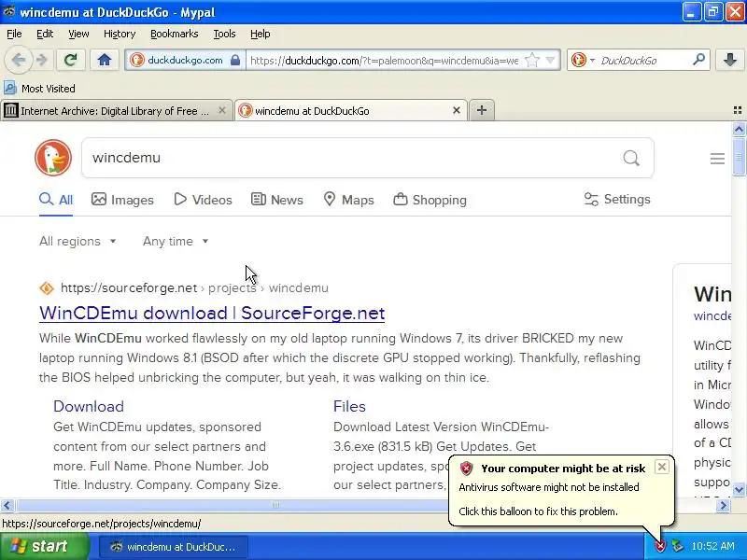747x560 pixels.
Task: Click the browser Forward arrow button
Action: pos(42,60)
